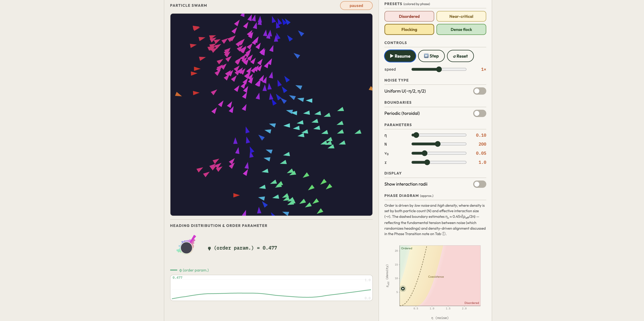Viewport: 644px width, 321px height.
Task: Turn on Periodic (toroidal) boundaries
Action: pyautogui.click(x=479, y=113)
